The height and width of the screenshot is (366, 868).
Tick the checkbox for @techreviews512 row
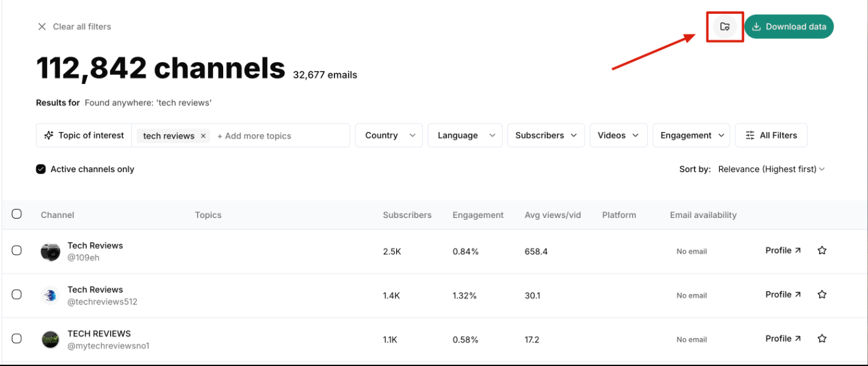click(17, 295)
